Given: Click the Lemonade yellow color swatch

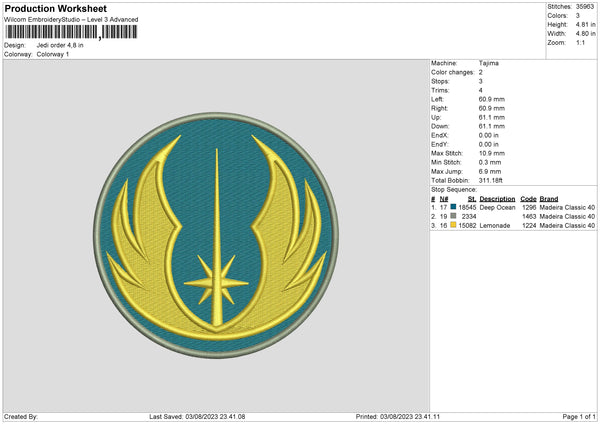Looking at the screenshot, I should pyautogui.click(x=453, y=225).
